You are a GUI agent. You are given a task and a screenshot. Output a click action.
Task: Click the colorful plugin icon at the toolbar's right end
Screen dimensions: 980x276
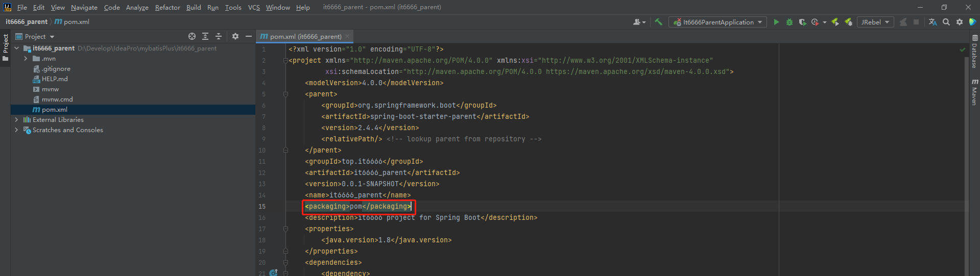(x=973, y=22)
